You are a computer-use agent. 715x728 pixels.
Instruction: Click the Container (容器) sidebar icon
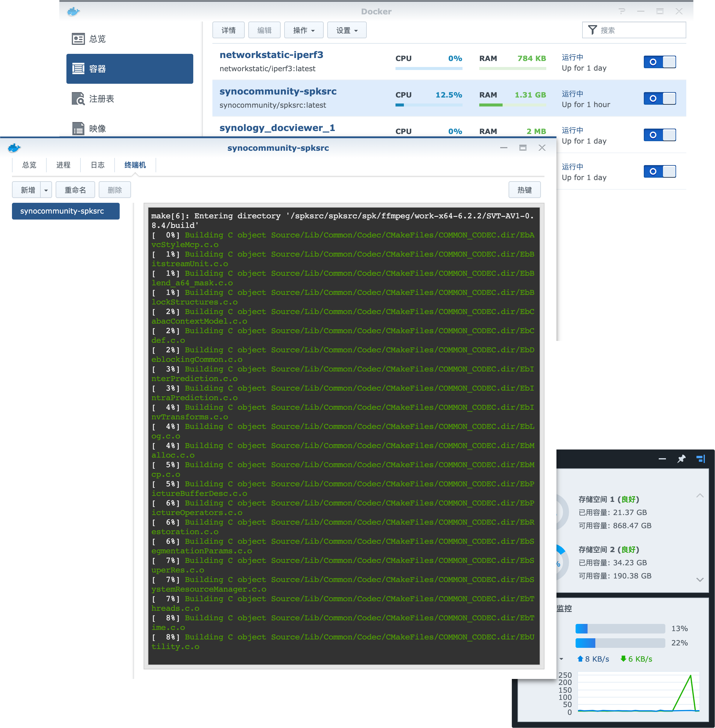pyautogui.click(x=78, y=69)
